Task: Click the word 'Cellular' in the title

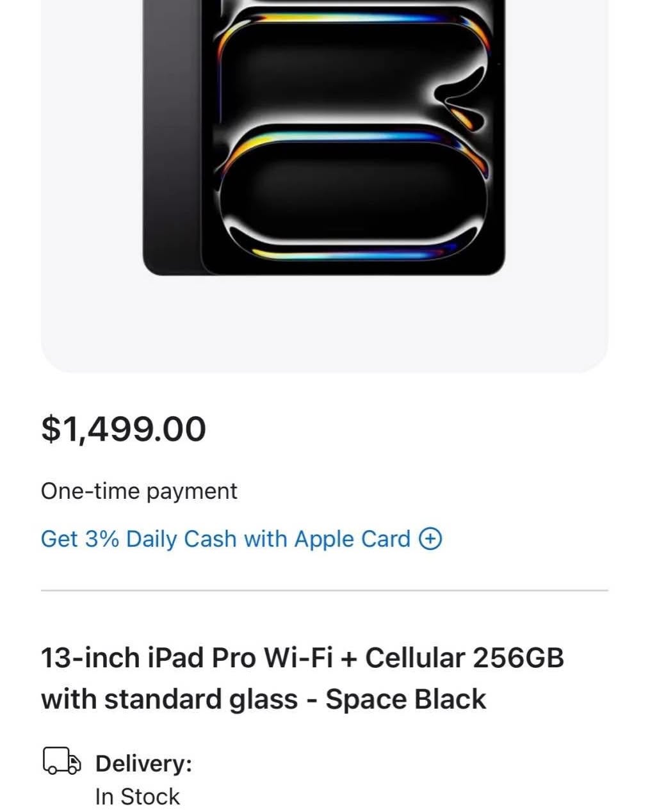Action: 415,658
